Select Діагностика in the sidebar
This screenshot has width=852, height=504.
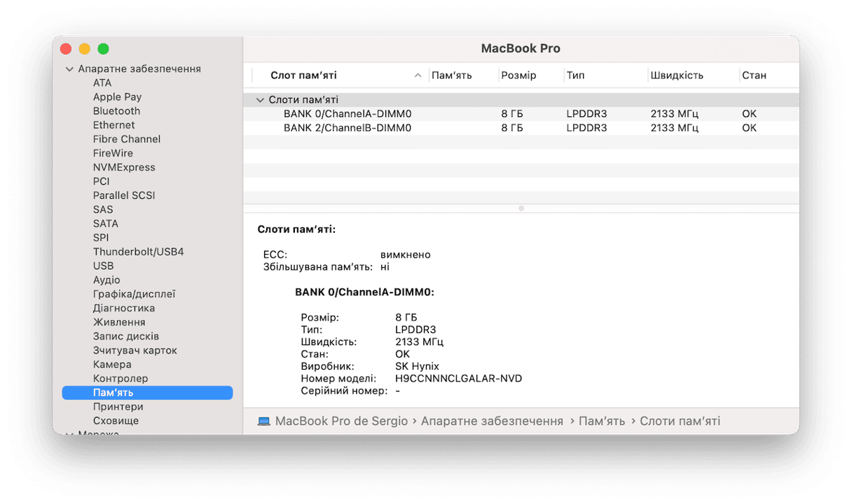[124, 308]
